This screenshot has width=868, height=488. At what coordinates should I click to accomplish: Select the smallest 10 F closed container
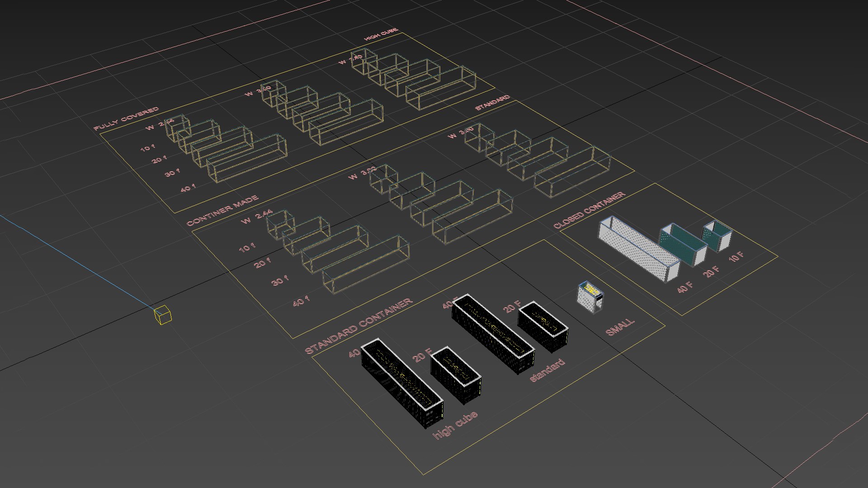tap(717, 236)
